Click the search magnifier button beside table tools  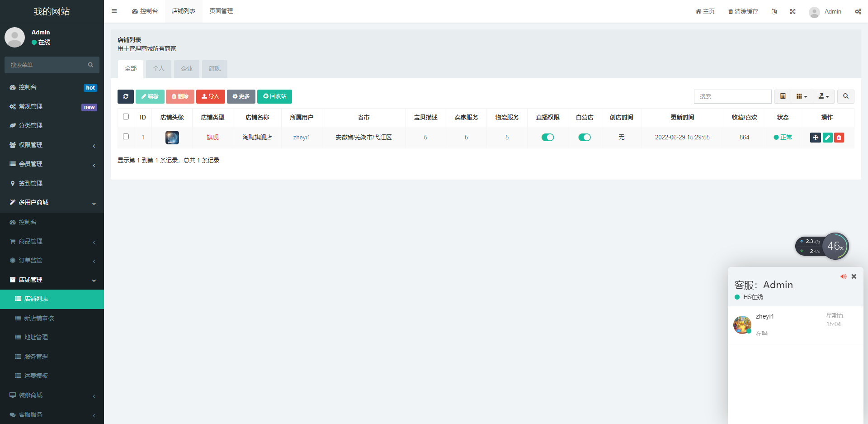tap(845, 96)
